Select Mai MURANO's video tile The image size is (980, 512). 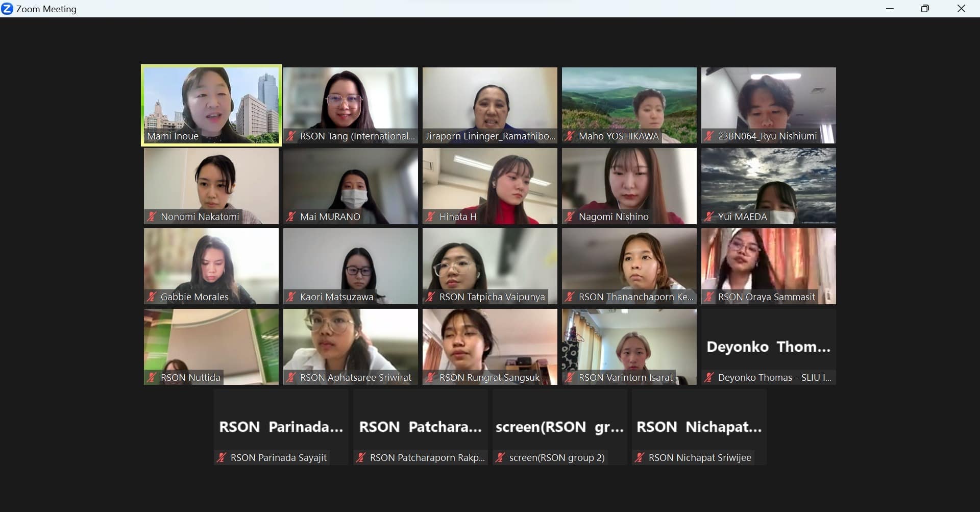351,186
